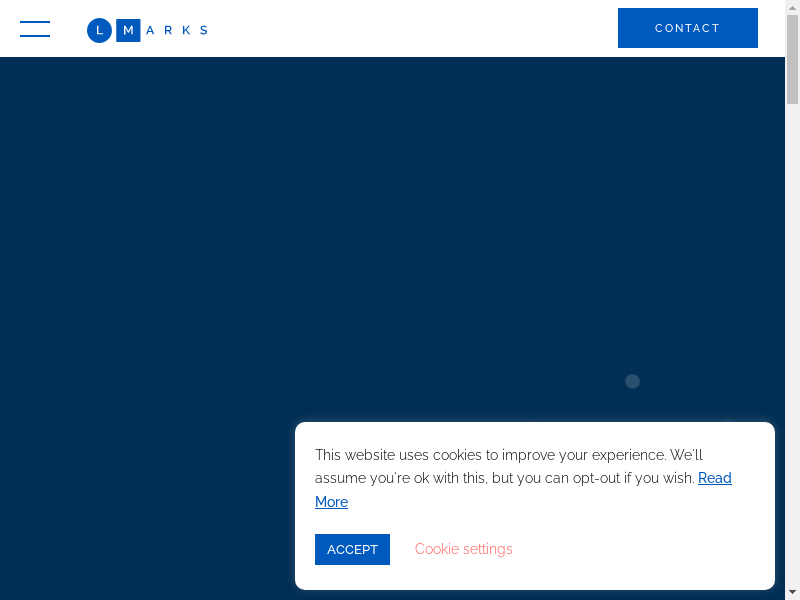Click the letter R in the logo

[168, 30]
